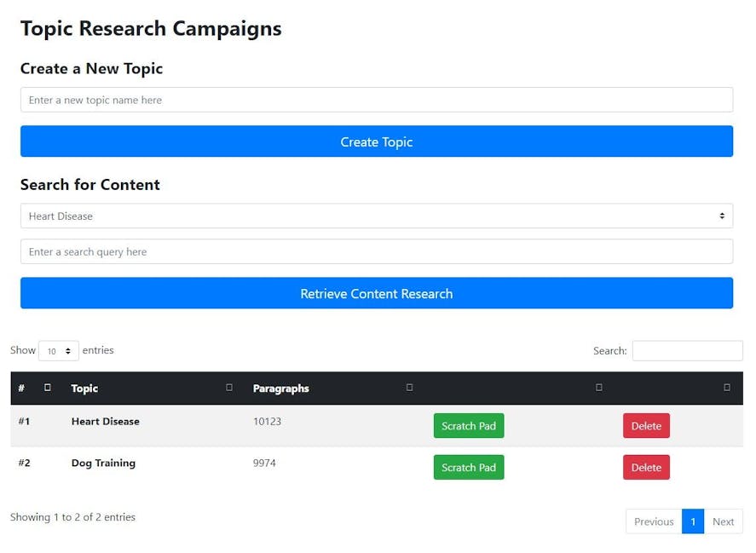This screenshot has width=756, height=553.
Task: Go to the Next page
Action: pyautogui.click(x=723, y=521)
